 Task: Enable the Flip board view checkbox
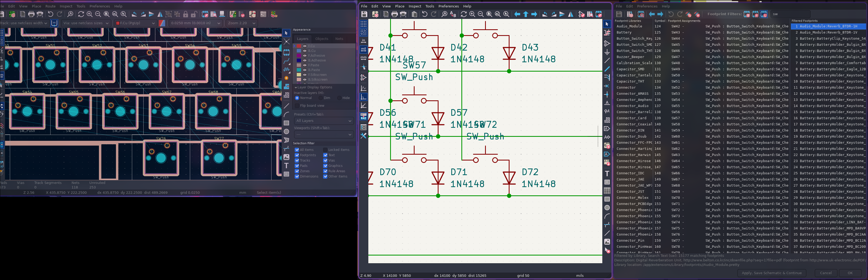(x=297, y=106)
